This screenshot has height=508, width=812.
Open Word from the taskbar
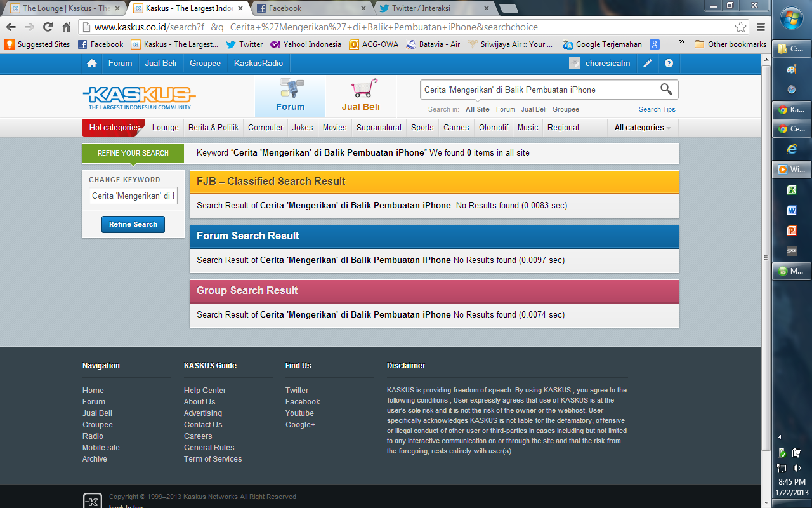[791, 210]
